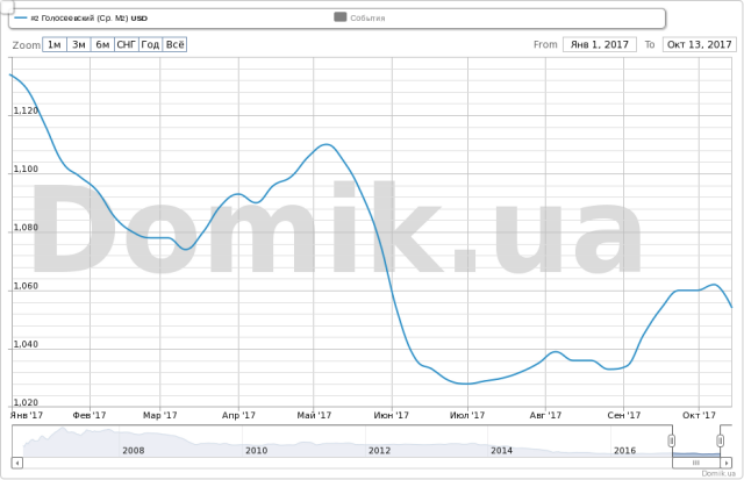
Task: Edit the To date field
Action: tap(699, 45)
